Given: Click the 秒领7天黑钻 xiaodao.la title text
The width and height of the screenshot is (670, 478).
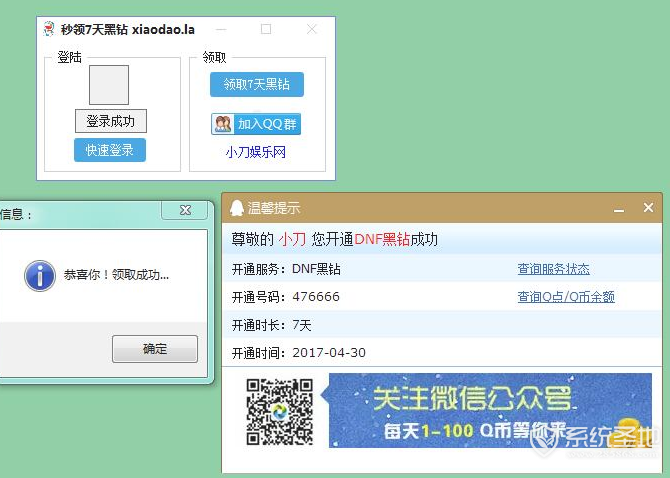Looking at the screenshot, I should click(127, 29).
